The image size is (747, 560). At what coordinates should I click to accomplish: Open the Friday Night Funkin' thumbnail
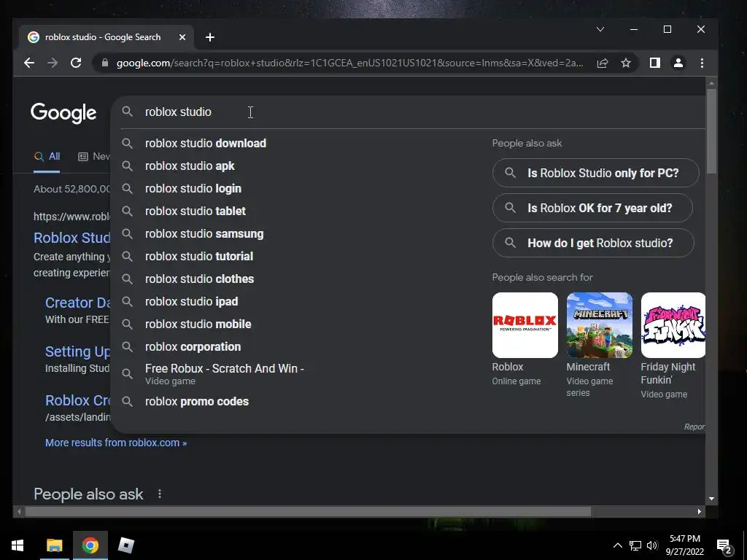click(673, 325)
